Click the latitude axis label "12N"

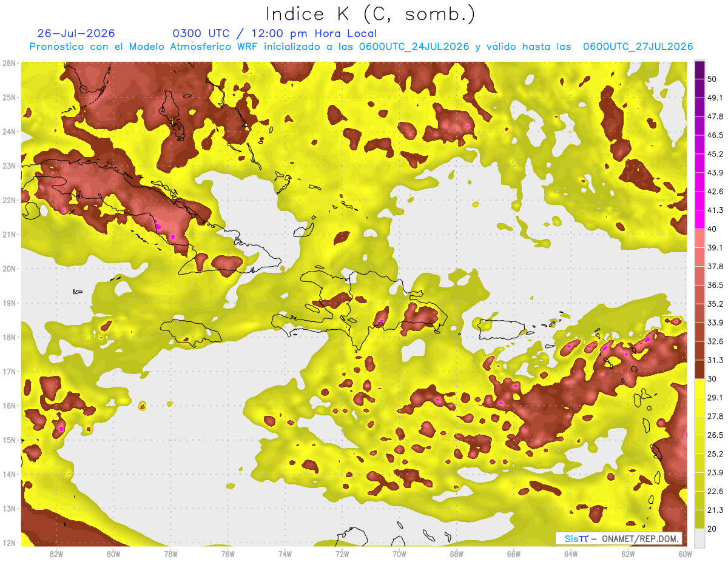click(9, 543)
